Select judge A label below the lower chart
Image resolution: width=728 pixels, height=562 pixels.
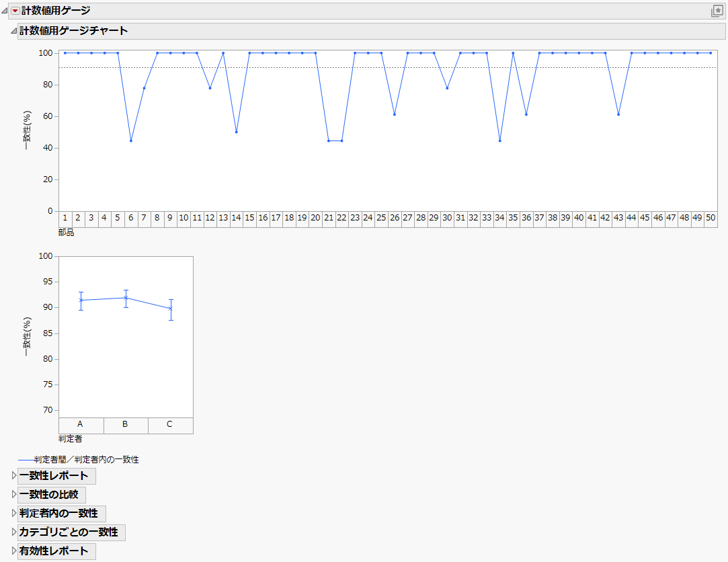(x=80, y=425)
